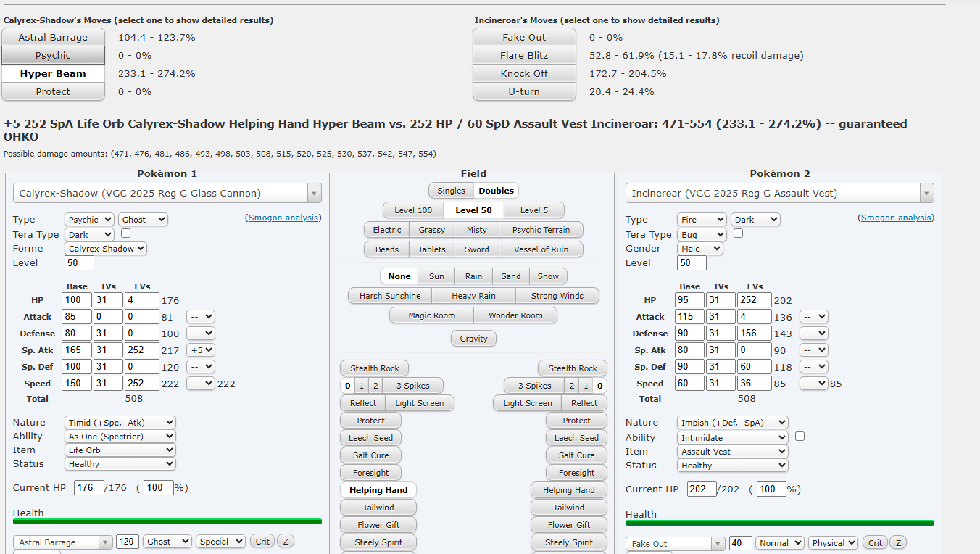Open Pokémon 1's Smogon analysis link

pos(283,218)
